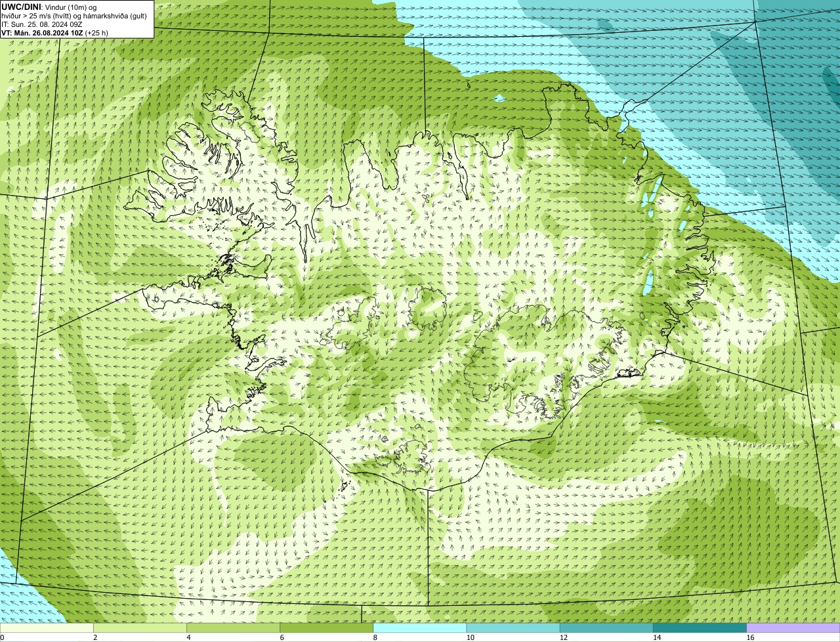Click the 14–16 m/s dark teal legend swatch
The height and width of the screenshot is (642, 840).
(700, 628)
